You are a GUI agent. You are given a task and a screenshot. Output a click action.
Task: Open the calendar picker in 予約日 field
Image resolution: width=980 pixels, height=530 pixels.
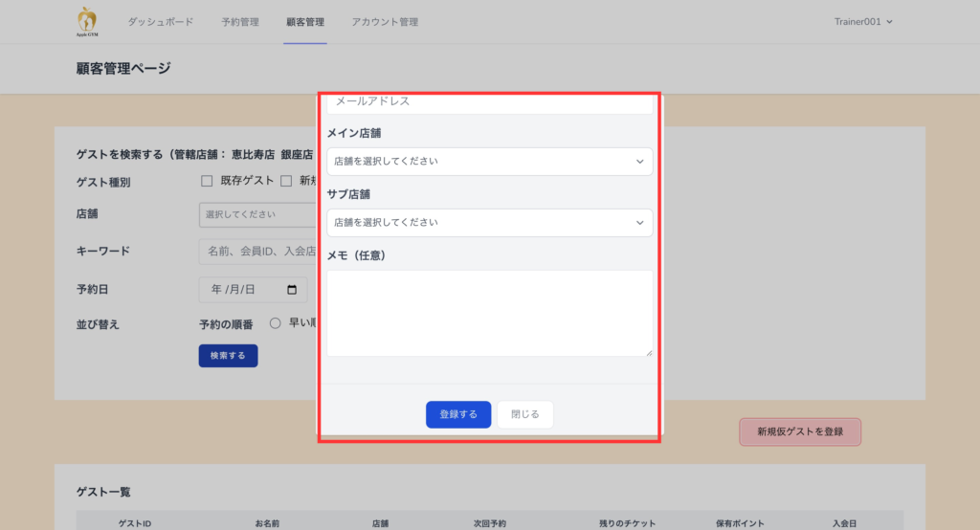tap(292, 290)
